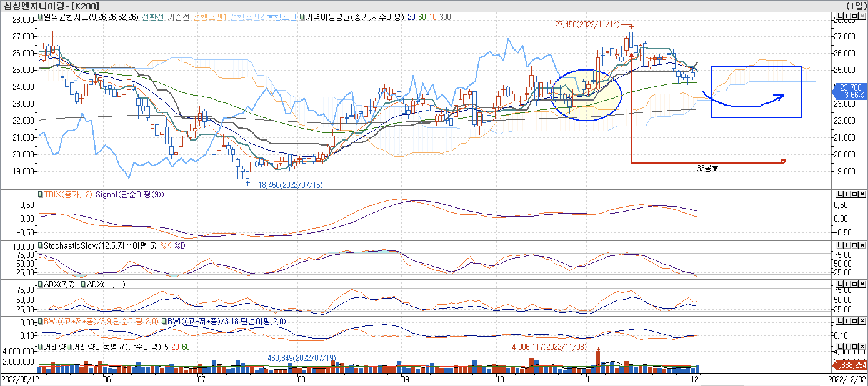
Task: Toggle the 일목균형지표 indicator square marker
Action: 40,17
